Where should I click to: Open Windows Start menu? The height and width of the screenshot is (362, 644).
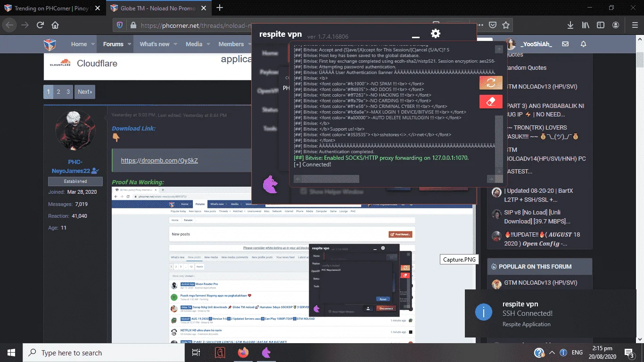11,353
